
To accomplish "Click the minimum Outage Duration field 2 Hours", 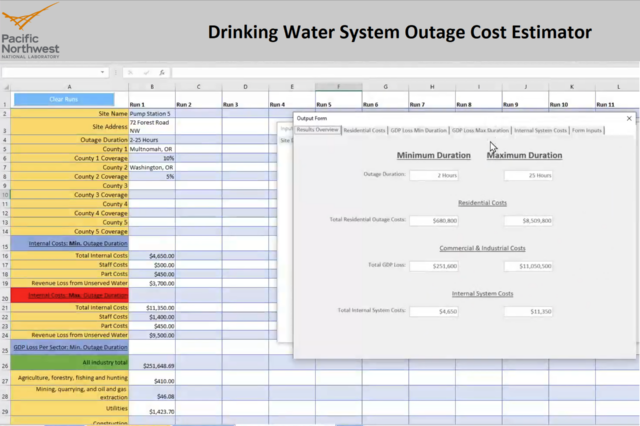I will click(434, 175).
